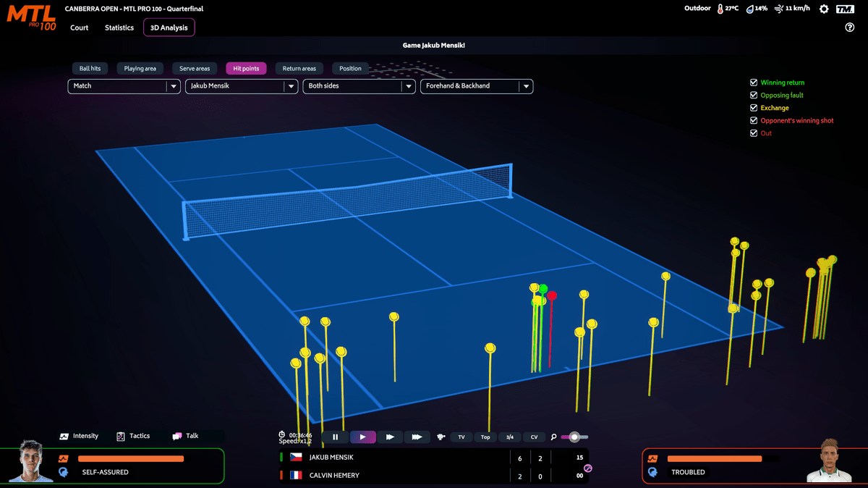The width and height of the screenshot is (868, 488).
Task: Click the Outdoor court label
Action: coord(698,9)
